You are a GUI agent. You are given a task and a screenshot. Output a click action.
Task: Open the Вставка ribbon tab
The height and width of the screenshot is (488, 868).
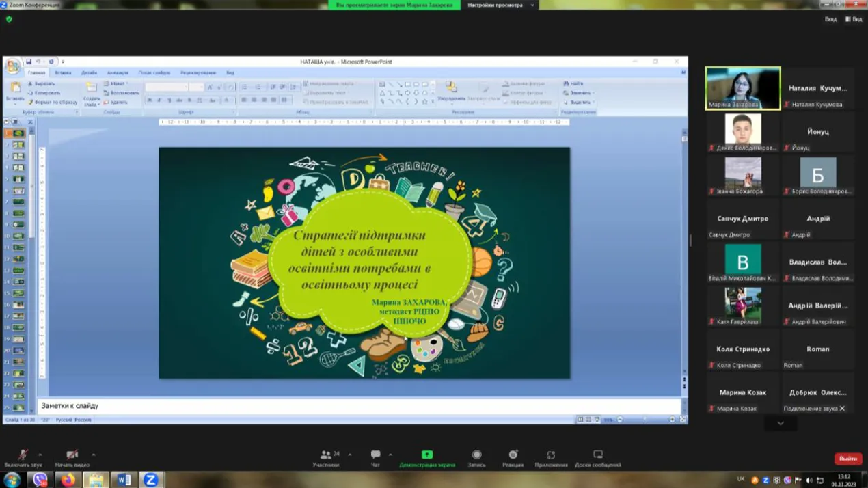(63, 72)
